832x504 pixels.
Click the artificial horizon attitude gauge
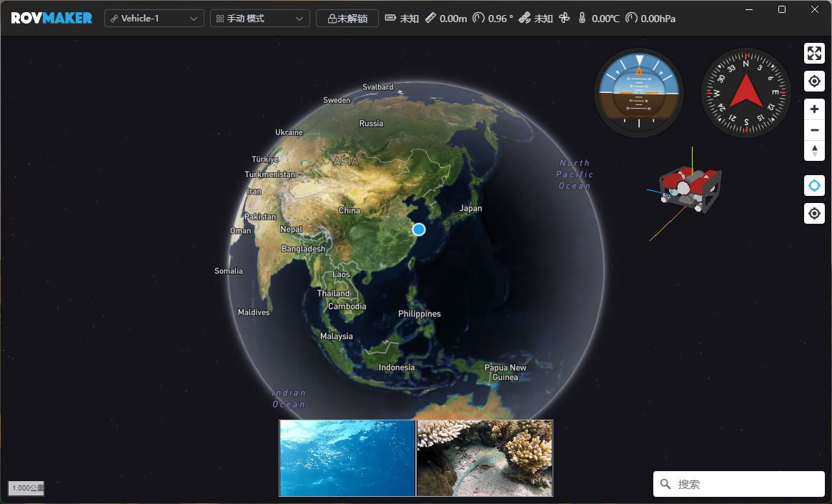638,93
